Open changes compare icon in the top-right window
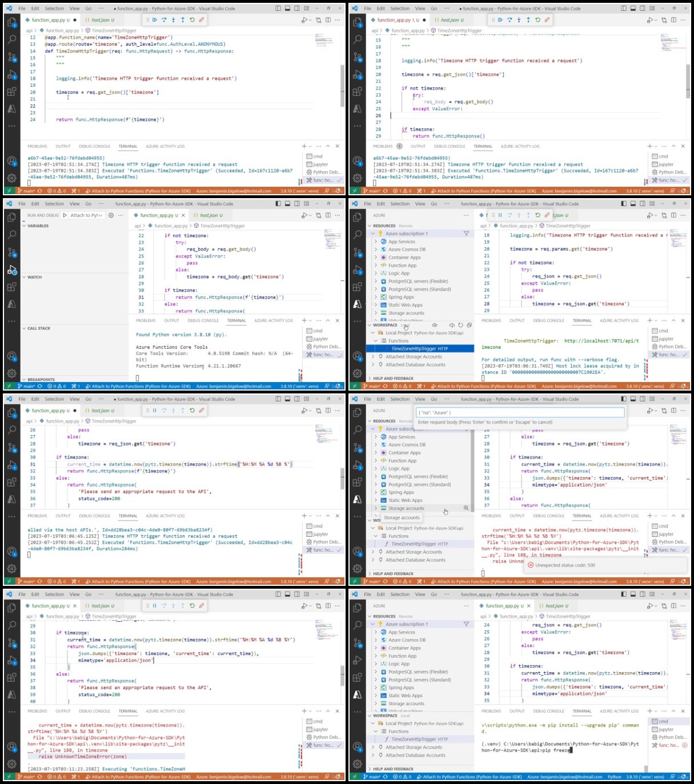 (664, 20)
